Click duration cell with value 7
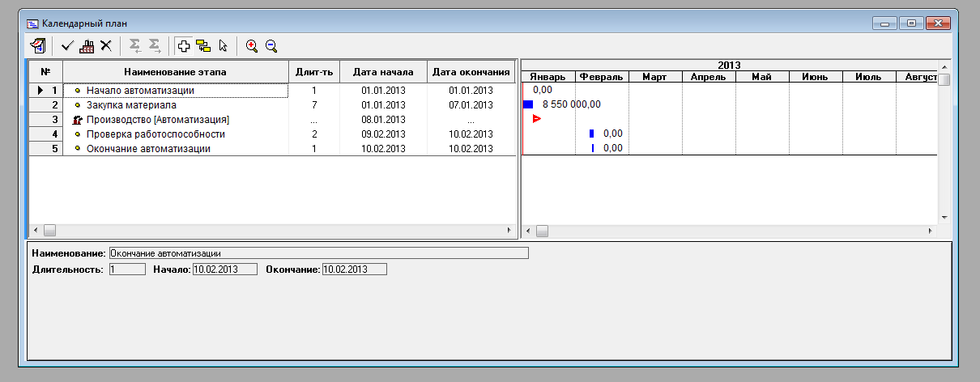The image size is (980, 382). point(314,105)
